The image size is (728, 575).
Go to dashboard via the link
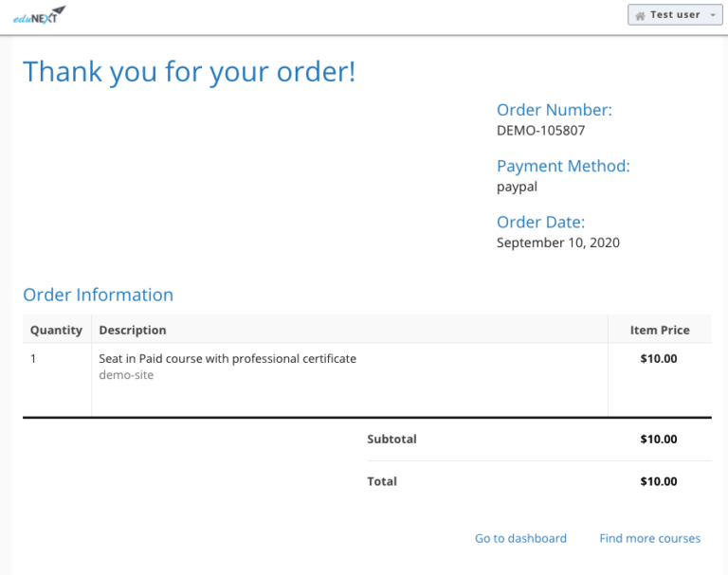520,538
